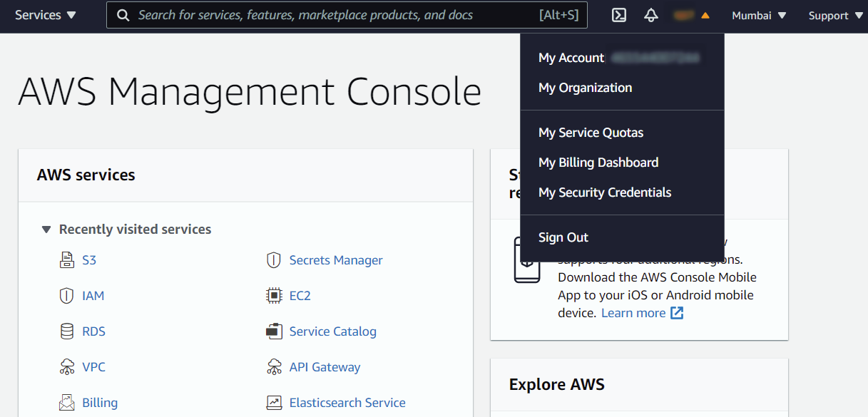Expand the Support dropdown menu
Viewport: 868px width, 417px height.
[x=834, y=15]
